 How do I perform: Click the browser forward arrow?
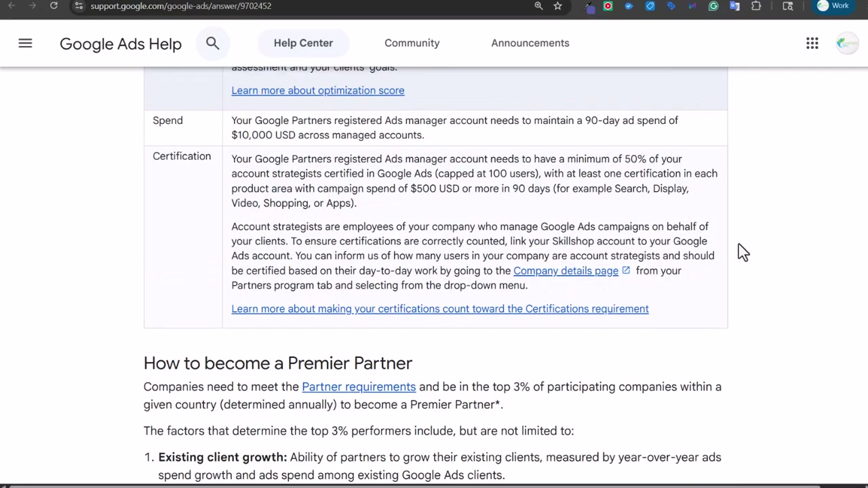(x=33, y=5)
